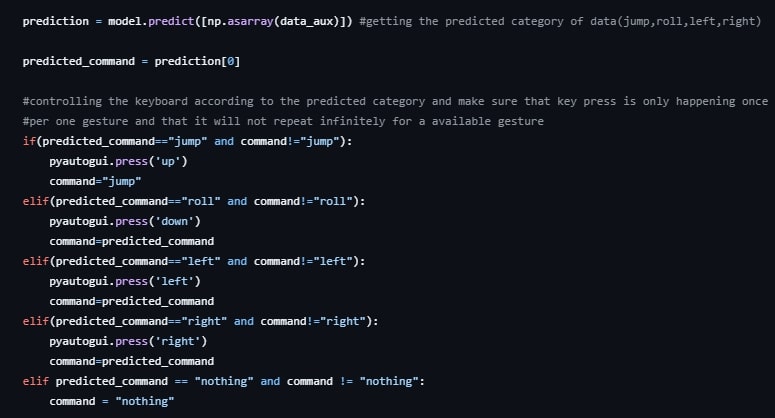Image resolution: width=775 pixels, height=418 pixels.
Task: Click the pyautogui.press('down') line
Action: (x=125, y=221)
